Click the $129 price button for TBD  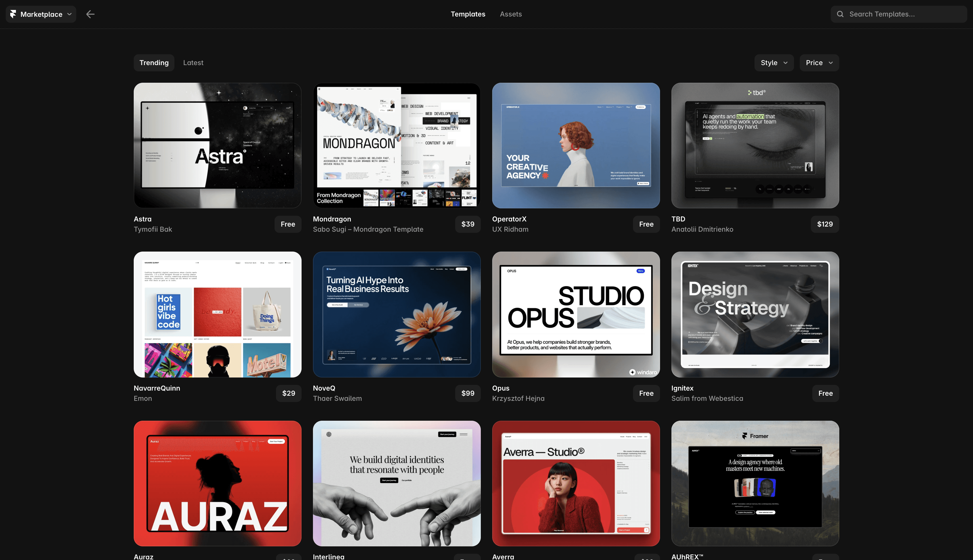(825, 224)
